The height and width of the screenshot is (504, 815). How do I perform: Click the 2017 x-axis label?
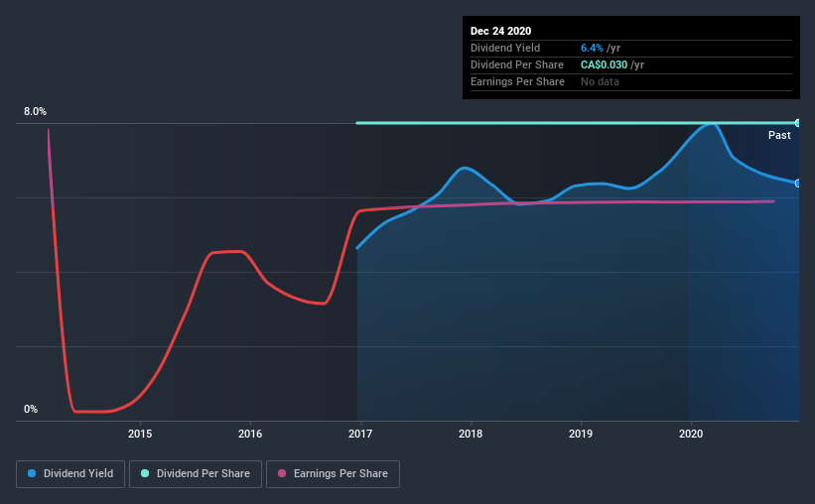(x=360, y=434)
